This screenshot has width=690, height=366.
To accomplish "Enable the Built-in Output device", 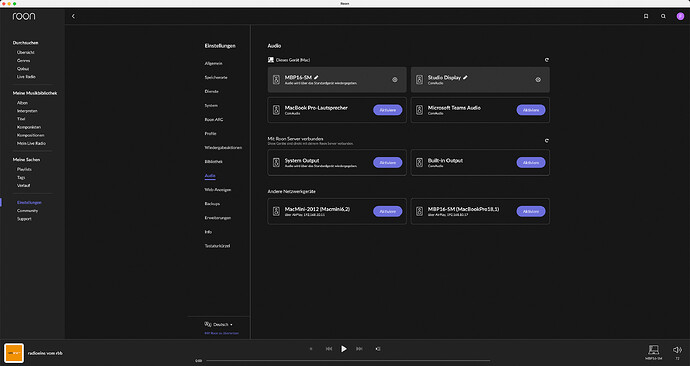I will 531,163.
